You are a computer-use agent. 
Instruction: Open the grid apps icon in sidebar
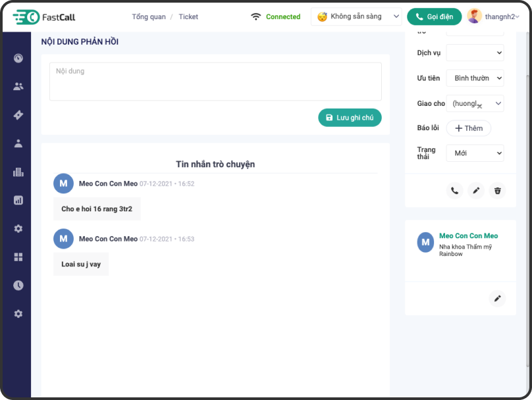tap(18, 257)
